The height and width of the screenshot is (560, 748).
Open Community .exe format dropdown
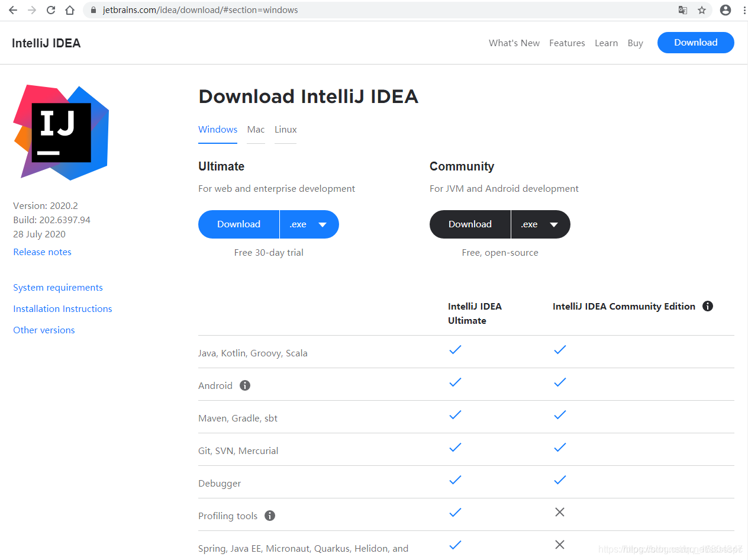pyautogui.click(x=541, y=224)
